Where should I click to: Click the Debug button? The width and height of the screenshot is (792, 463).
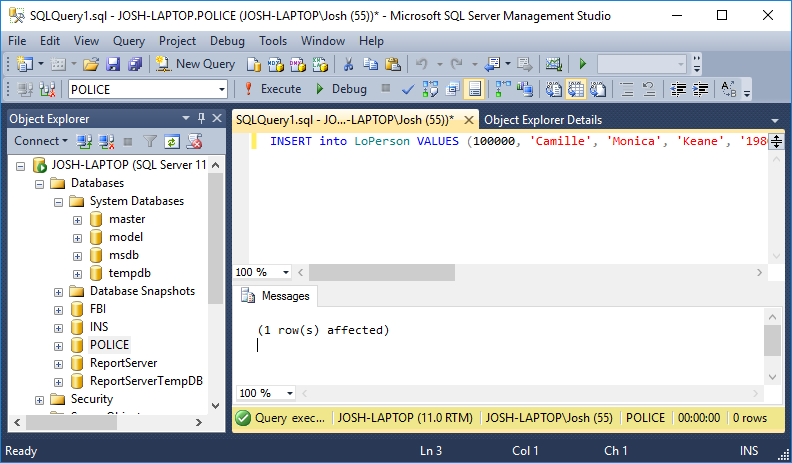341,89
